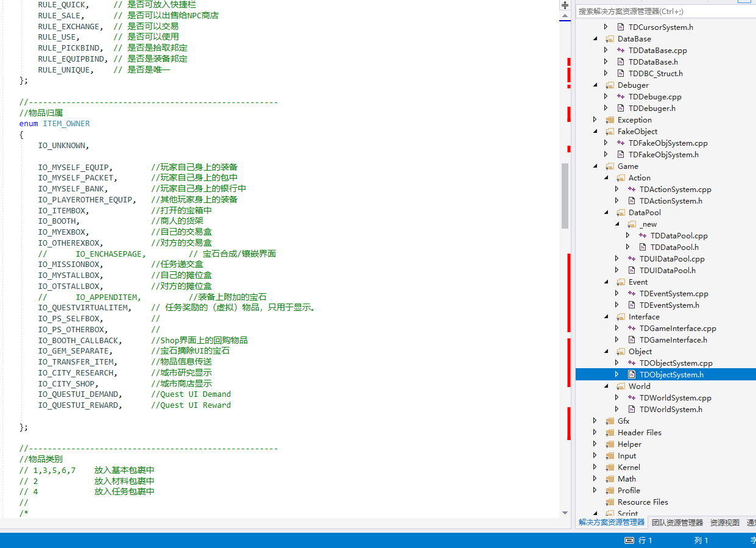The image size is (756, 548).
Task: Collapse the Game folder node
Action: coord(595,166)
